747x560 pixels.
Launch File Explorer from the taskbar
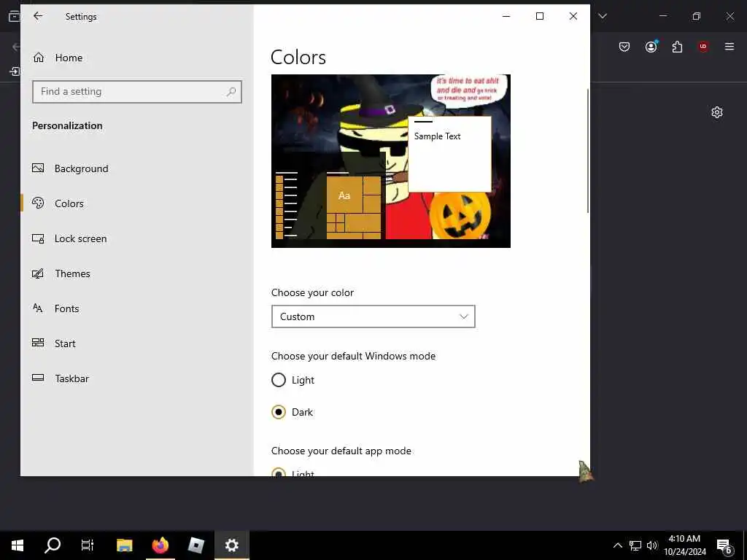click(x=124, y=545)
